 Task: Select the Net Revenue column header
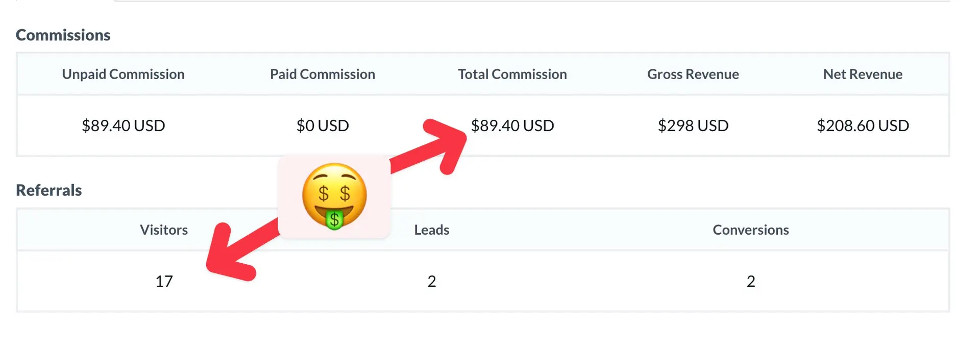[863, 74]
